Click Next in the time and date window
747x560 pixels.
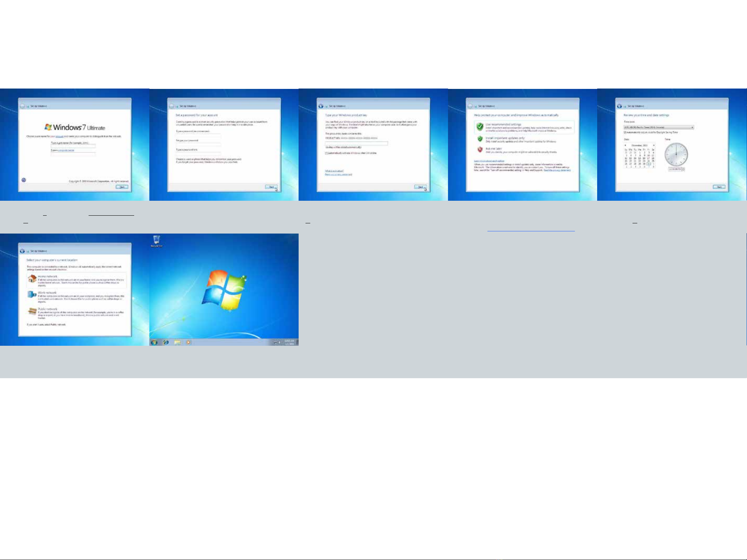coord(719,187)
